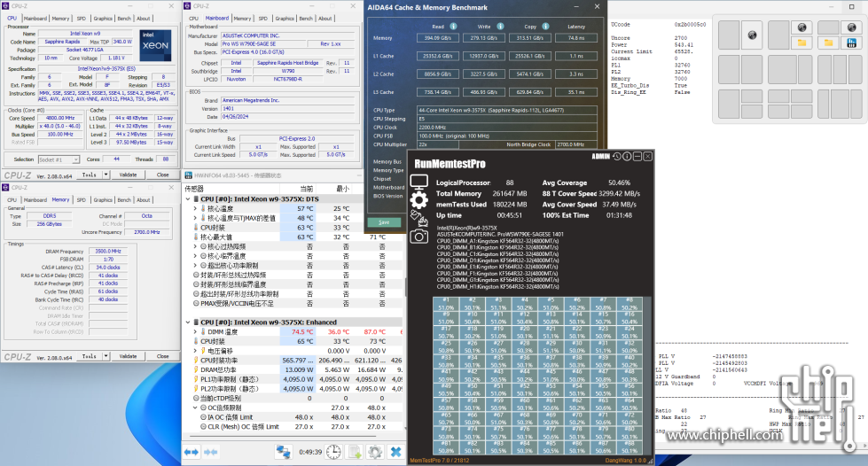The width and height of the screenshot is (868, 466).
Task: Click HWiNFO sensor list vertical scrollbar
Action: (x=404, y=288)
